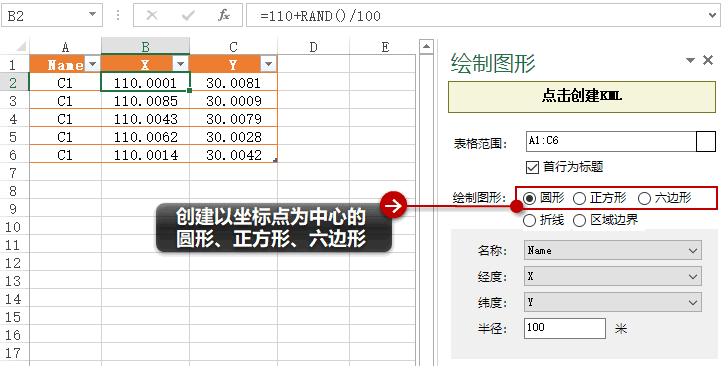This screenshot has height=366, width=724.
Task: Click the 绘制图形 pane title
Action: (492, 63)
